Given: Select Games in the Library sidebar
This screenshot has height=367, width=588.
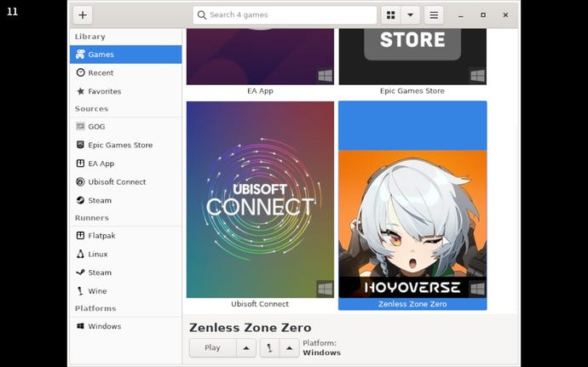Looking at the screenshot, I should click(125, 54).
